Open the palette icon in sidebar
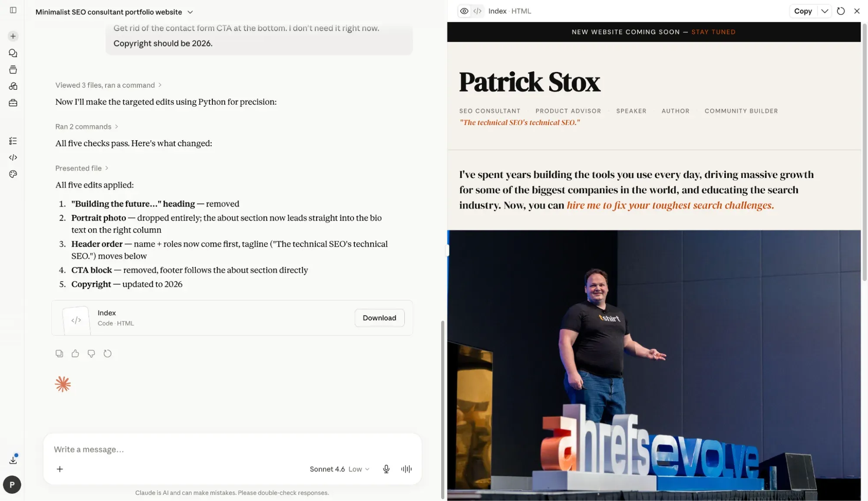 [13, 174]
